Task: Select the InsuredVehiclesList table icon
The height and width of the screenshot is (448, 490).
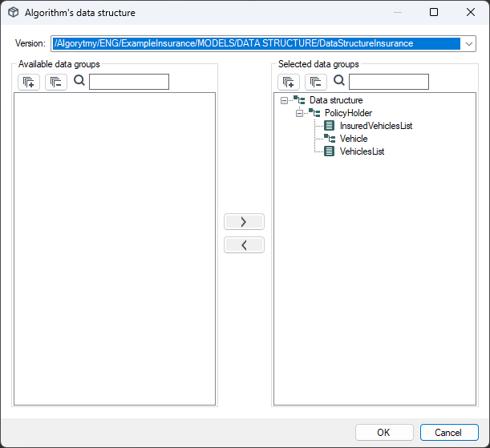Action: pos(329,126)
